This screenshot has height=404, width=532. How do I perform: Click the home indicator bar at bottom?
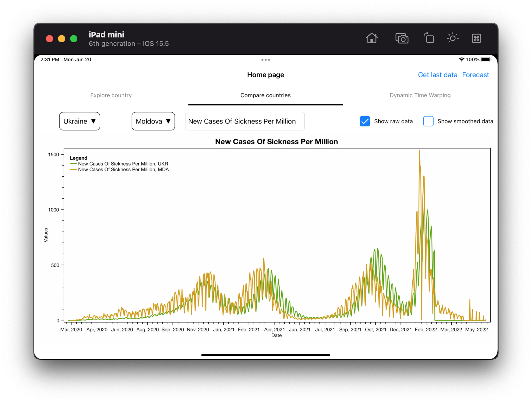coord(266,355)
